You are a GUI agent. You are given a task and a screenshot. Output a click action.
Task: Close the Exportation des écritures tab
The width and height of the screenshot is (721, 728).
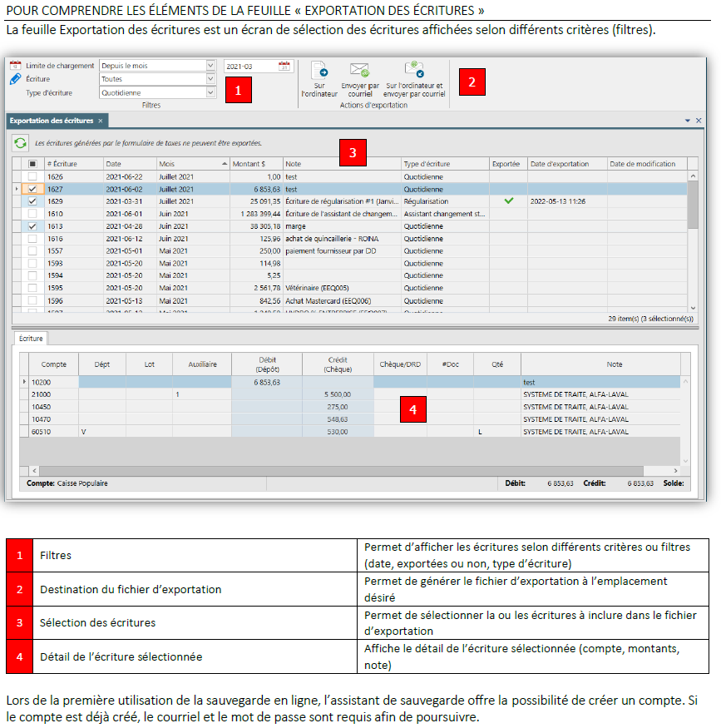click(x=101, y=121)
